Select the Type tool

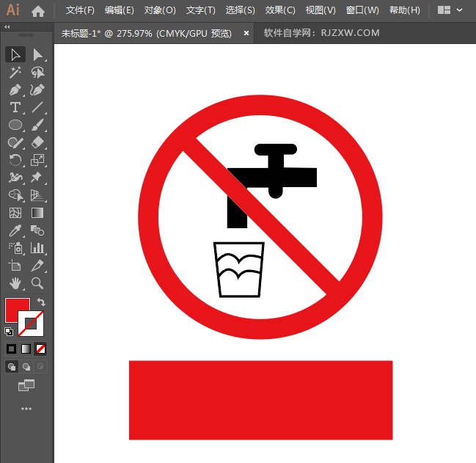15,107
